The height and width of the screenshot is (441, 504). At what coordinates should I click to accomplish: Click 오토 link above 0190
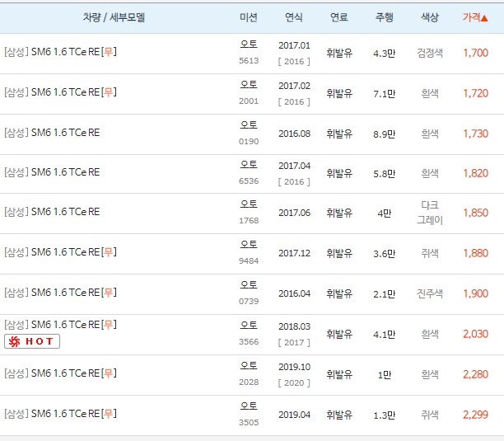tap(249, 124)
